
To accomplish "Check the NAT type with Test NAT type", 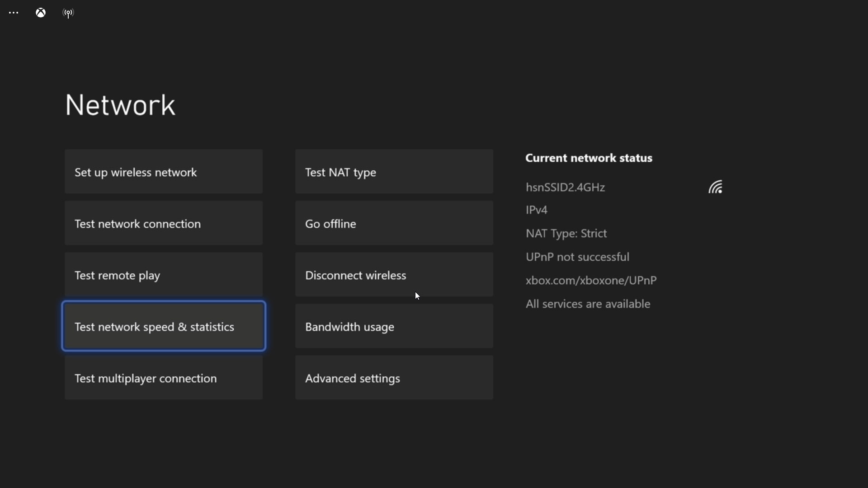I will [x=394, y=172].
